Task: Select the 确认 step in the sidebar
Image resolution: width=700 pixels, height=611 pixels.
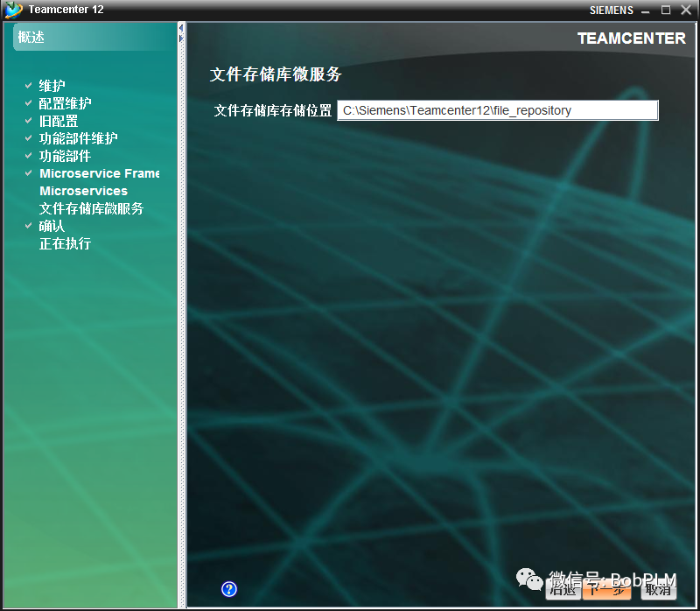Action: (x=52, y=226)
